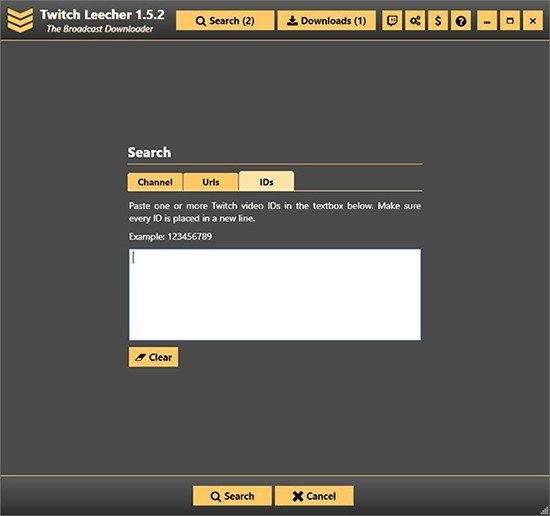Click the eraser icon on Clear
550x516 pixels.
[140, 357]
